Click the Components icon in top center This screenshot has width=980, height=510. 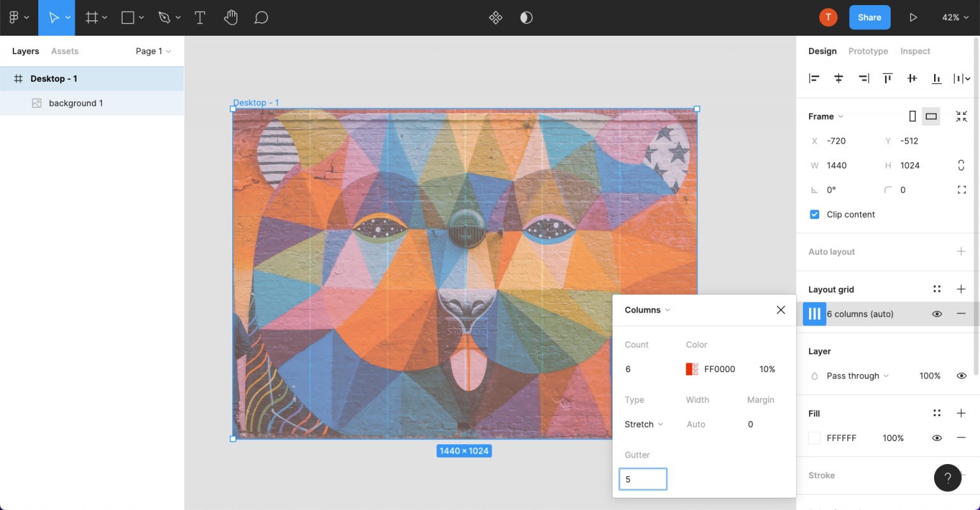495,18
